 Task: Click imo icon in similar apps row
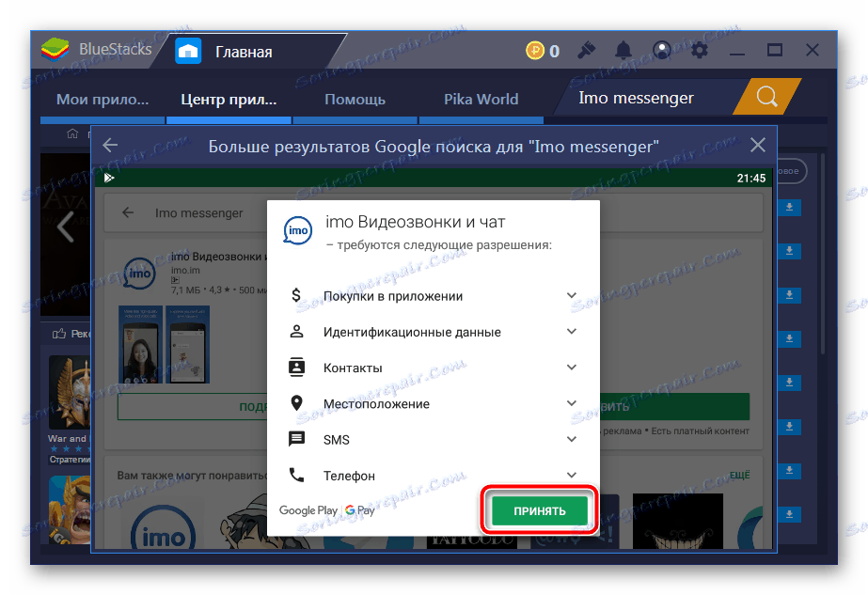coord(163,525)
